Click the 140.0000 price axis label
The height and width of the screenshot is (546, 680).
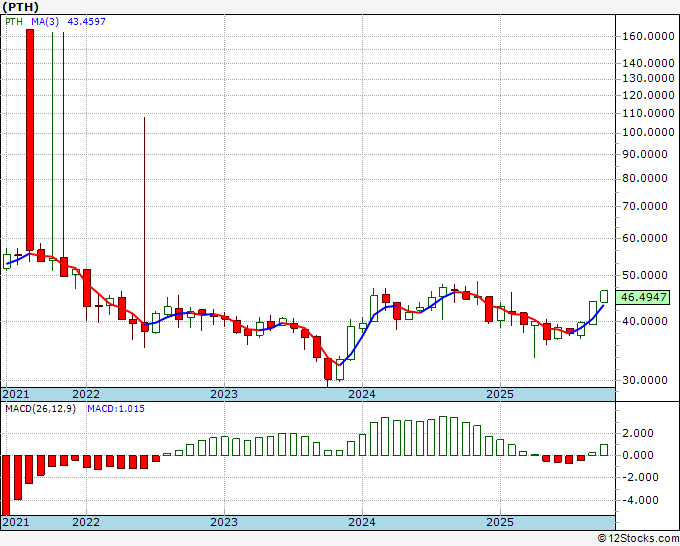pyautogui.click(x=648, y=63)
